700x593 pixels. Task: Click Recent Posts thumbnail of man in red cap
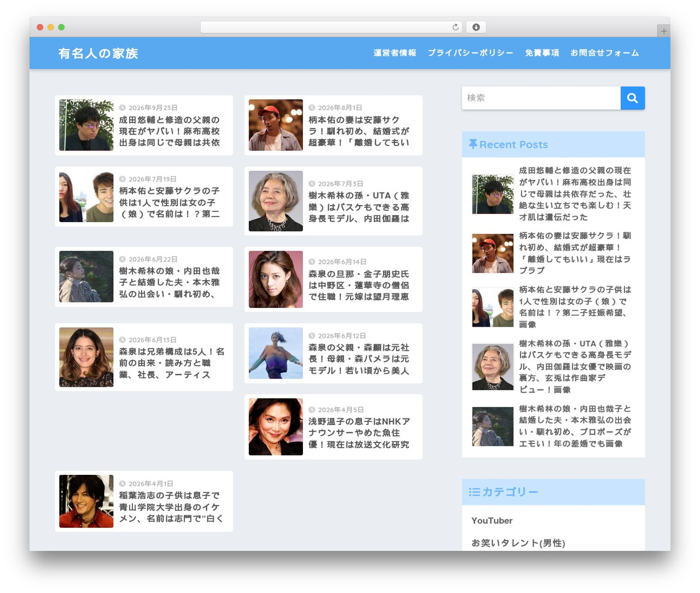(x=493, y=253)
